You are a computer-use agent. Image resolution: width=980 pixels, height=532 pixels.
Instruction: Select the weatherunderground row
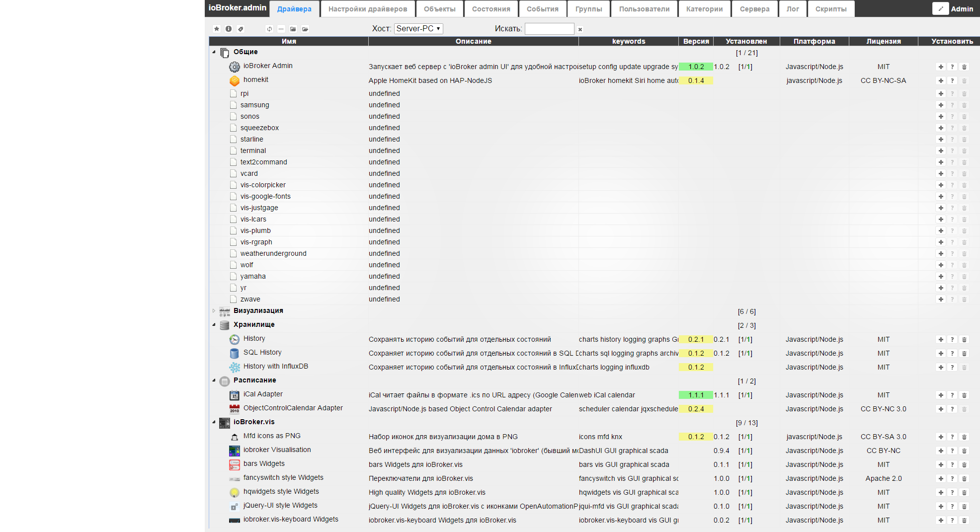pos(594,253)
